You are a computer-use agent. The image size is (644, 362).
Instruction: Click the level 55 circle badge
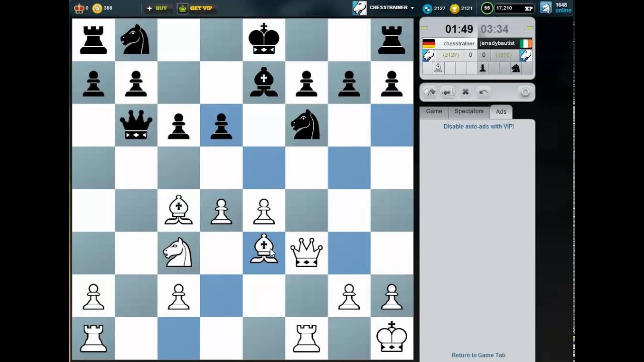[x=487, y=8]
